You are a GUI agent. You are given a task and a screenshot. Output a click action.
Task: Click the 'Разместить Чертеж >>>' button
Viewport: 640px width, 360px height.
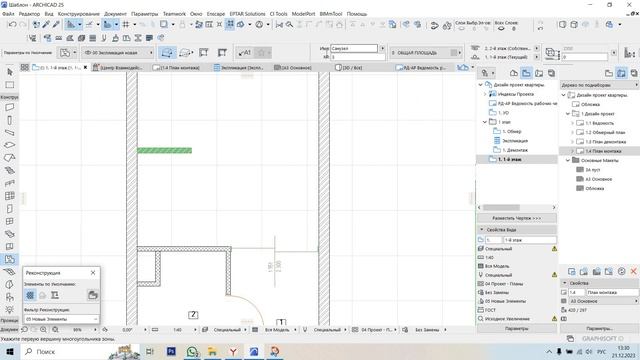(516, 218)
